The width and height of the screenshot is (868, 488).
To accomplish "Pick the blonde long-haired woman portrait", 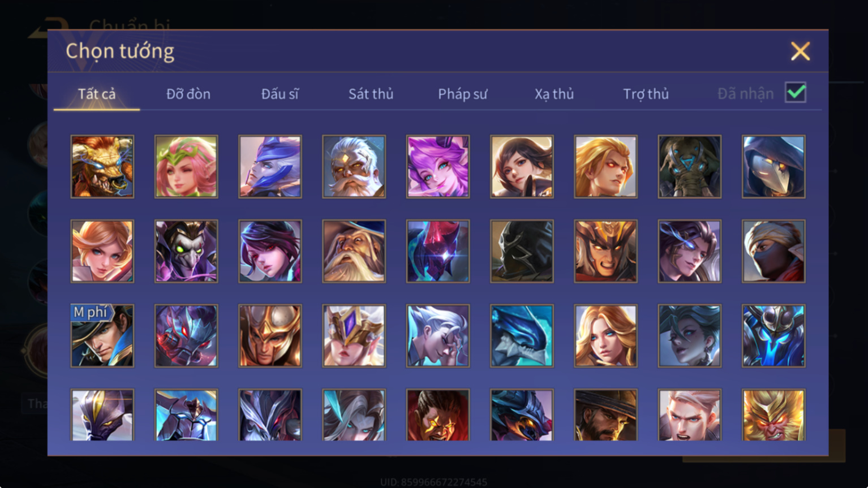I will click(x=605, y=336).
